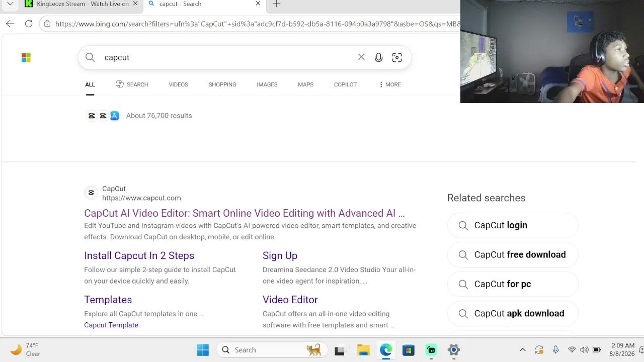Switch to the SEARCH tab
This screenshot has height=362, width=644.
[x=132, y=84]
